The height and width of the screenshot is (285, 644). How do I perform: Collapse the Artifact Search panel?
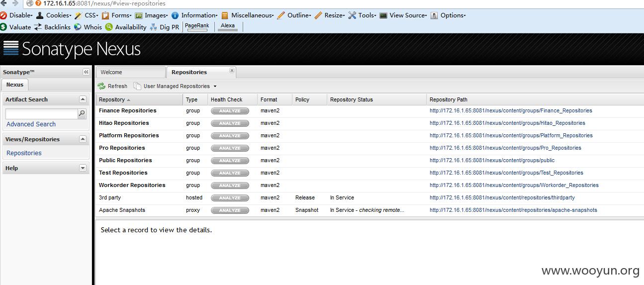(83, 99)
